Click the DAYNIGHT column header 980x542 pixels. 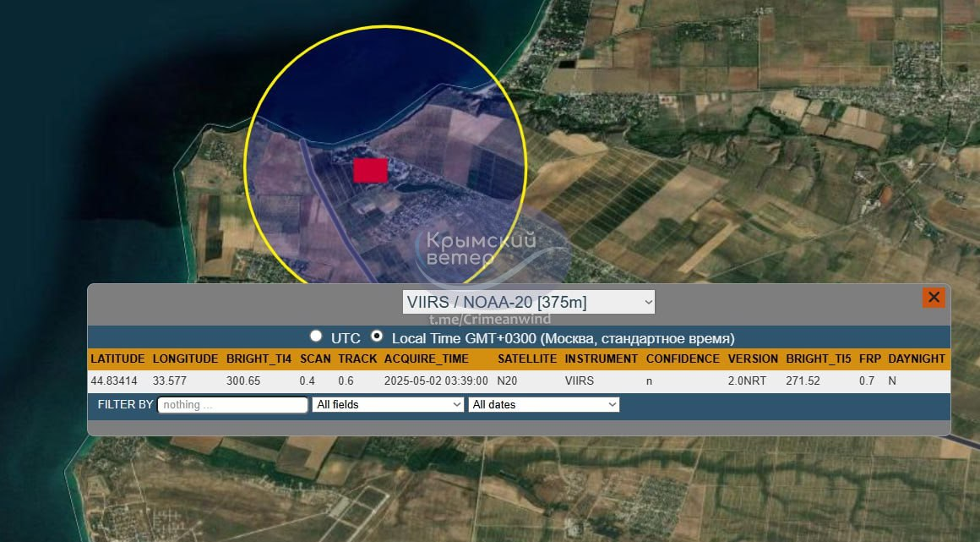click(x=917, y=359)
